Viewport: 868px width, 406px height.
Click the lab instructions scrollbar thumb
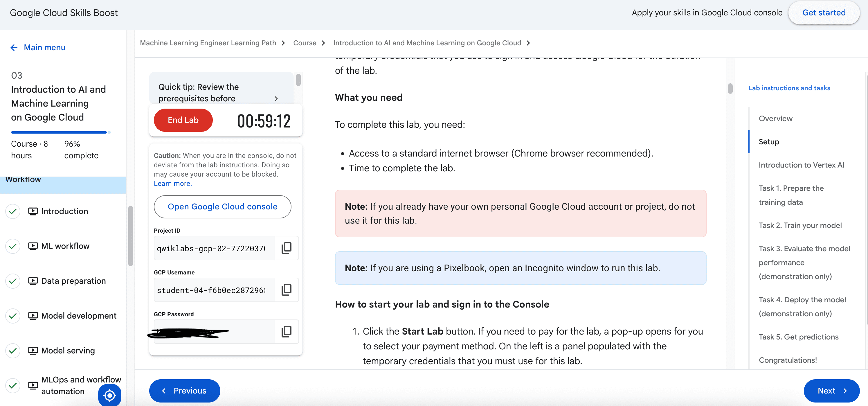click(730, 88)
